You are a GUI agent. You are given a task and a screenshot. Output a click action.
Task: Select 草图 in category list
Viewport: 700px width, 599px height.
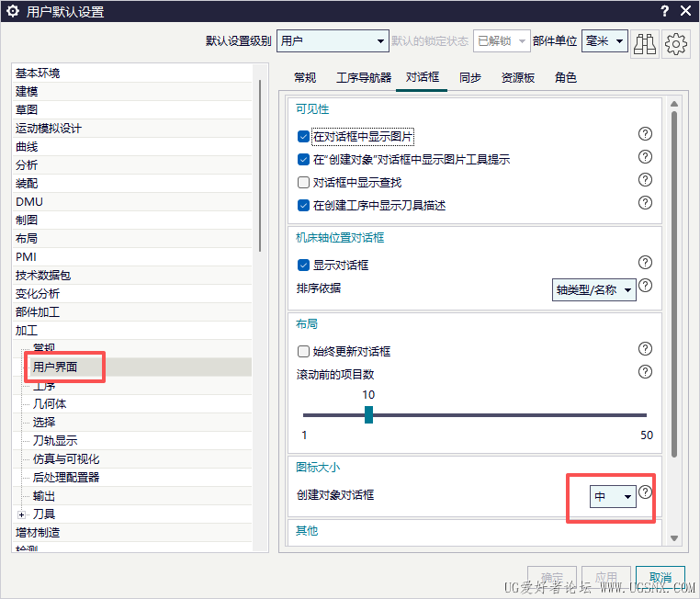click(x=132, y=110)
